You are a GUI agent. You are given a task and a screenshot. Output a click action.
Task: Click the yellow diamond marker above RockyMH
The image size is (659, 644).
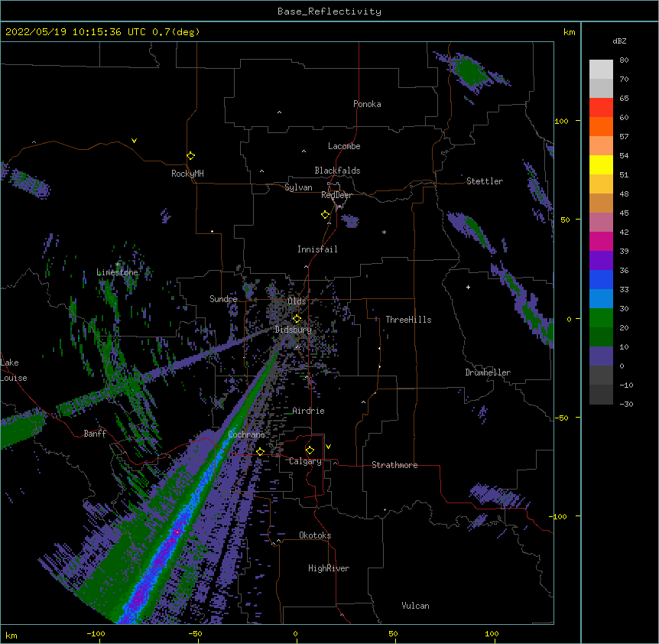pos(190,156)
